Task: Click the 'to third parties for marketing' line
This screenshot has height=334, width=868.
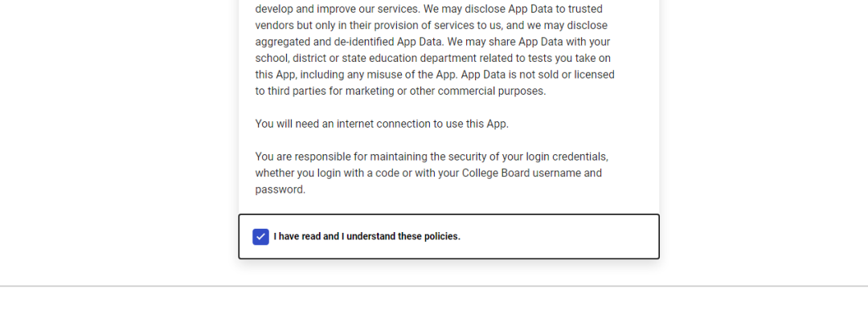Action: pos(330,91)
